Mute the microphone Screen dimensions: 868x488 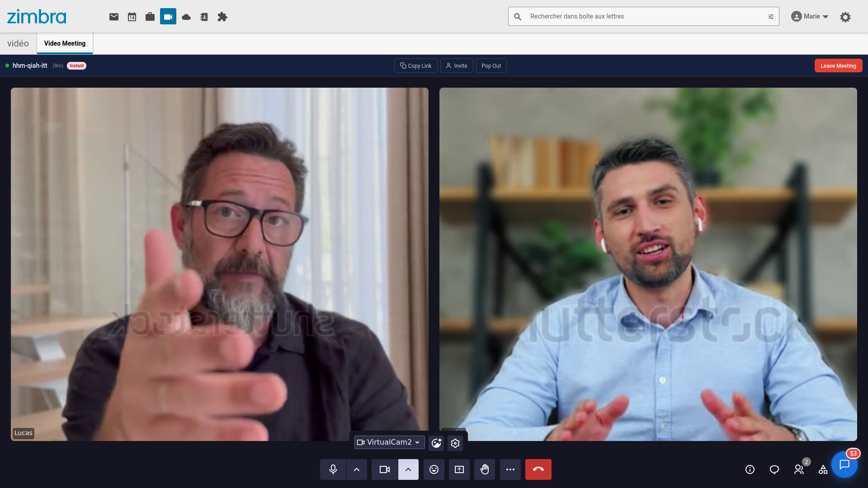333,469
